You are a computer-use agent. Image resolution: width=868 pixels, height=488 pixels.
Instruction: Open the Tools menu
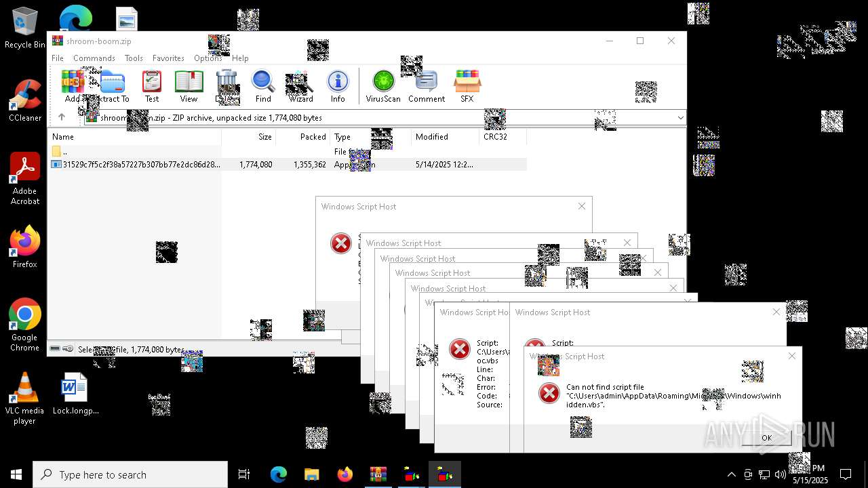[x=134, y=58]
